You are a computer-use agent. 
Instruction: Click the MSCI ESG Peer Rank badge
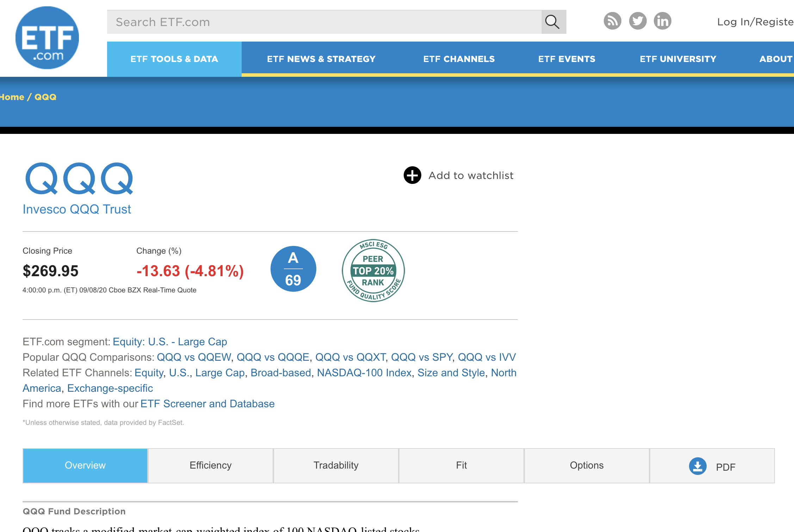373,271
